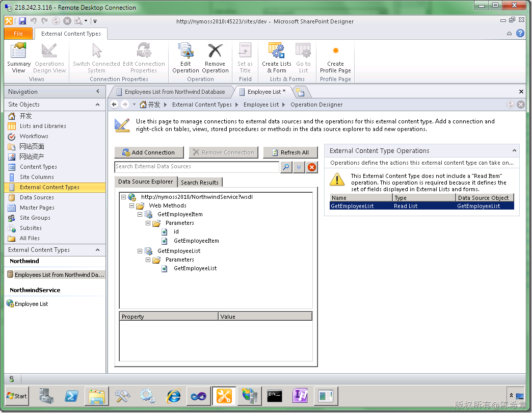Select External Content Types in Site Objects
The height and width of the screenshot is (413, 532).
[49, 187]
